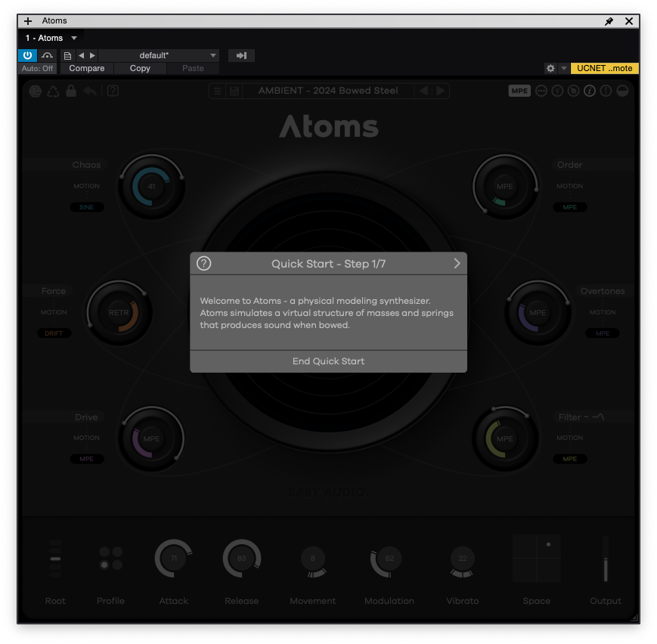
Task: Click the Force knob labeled RETR
Action: coord(119,313)
